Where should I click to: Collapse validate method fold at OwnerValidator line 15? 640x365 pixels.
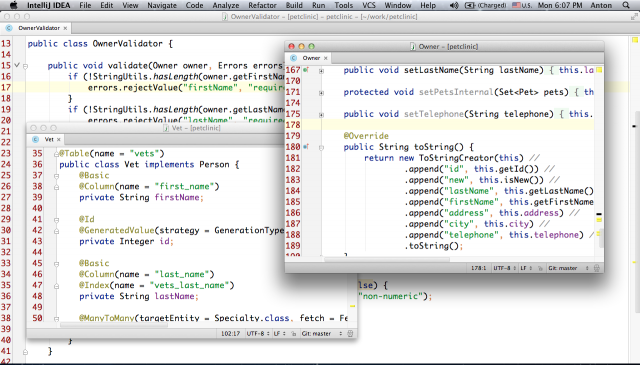(25, 66)
